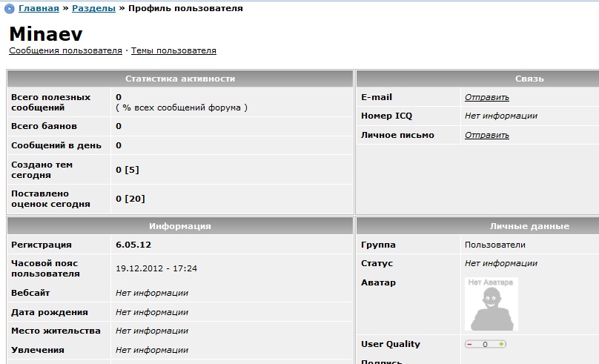Click the Minaev username heading
599x364 pixels.
pos(46,34)
